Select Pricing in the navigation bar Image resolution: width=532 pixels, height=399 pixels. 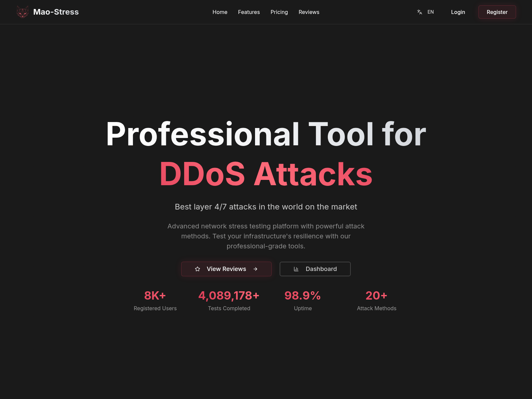point(279,12)
